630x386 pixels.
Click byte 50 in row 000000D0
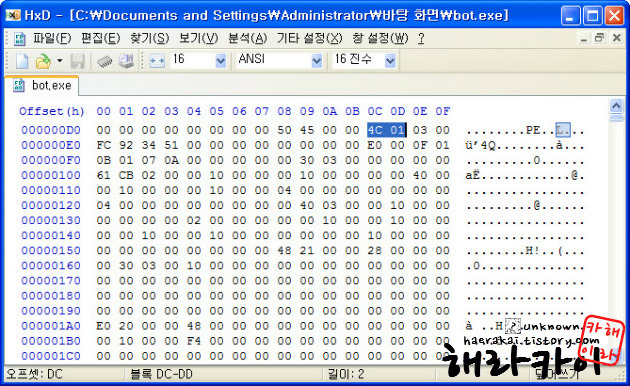coord(284,130)
